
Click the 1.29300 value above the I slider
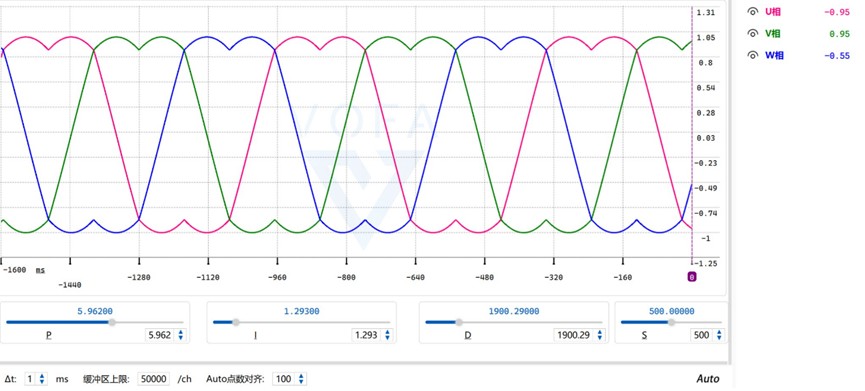[x=302, y=312]
